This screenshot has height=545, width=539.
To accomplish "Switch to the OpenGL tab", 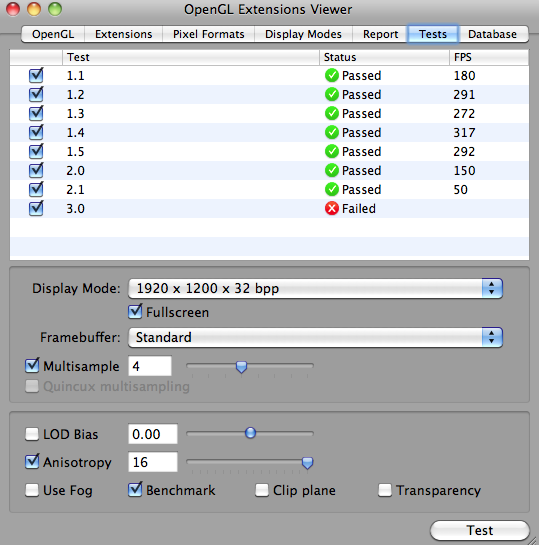I will [53, 34].
